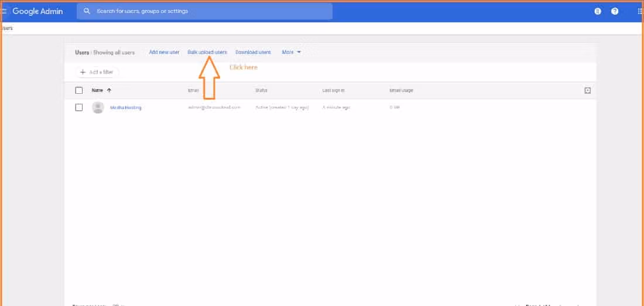Click the Users breadcrumb item
The image size is (644, 306).
tap(7, 28)
